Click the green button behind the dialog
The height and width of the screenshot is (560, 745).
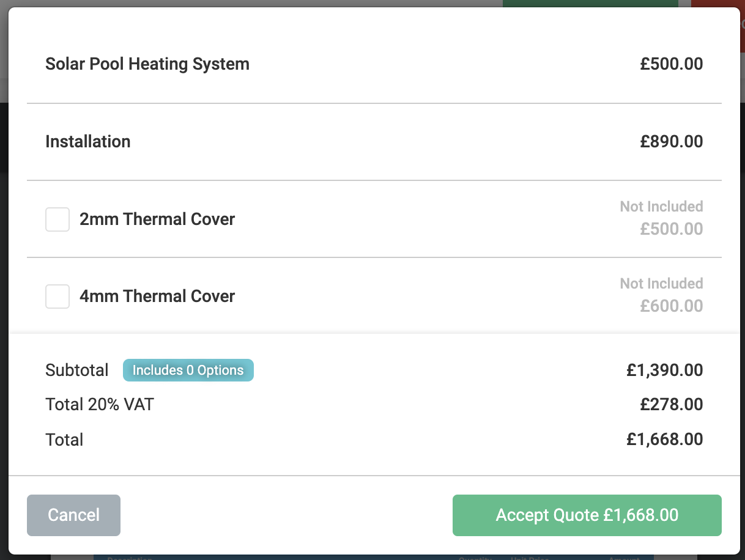pos(590,4)
